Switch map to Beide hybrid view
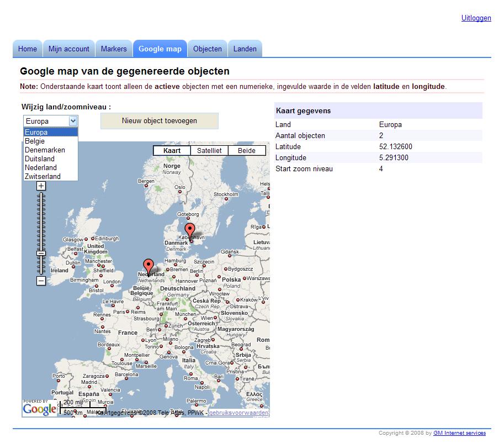Image resolution: width=504 pixels, height=443 pixels. click(247, 151)
